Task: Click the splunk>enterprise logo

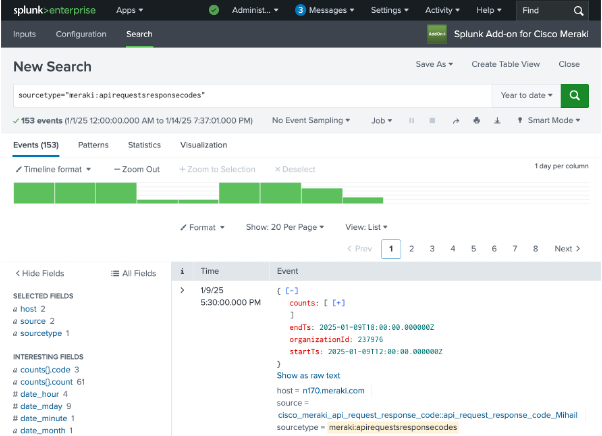Action: [55, 10]
